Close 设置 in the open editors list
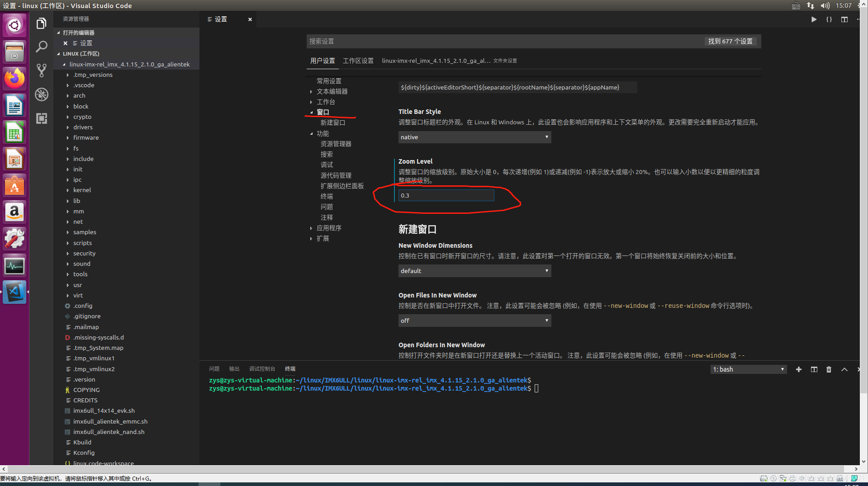Image resolution: width=868 pixels, height=486 pixels. 65,43
